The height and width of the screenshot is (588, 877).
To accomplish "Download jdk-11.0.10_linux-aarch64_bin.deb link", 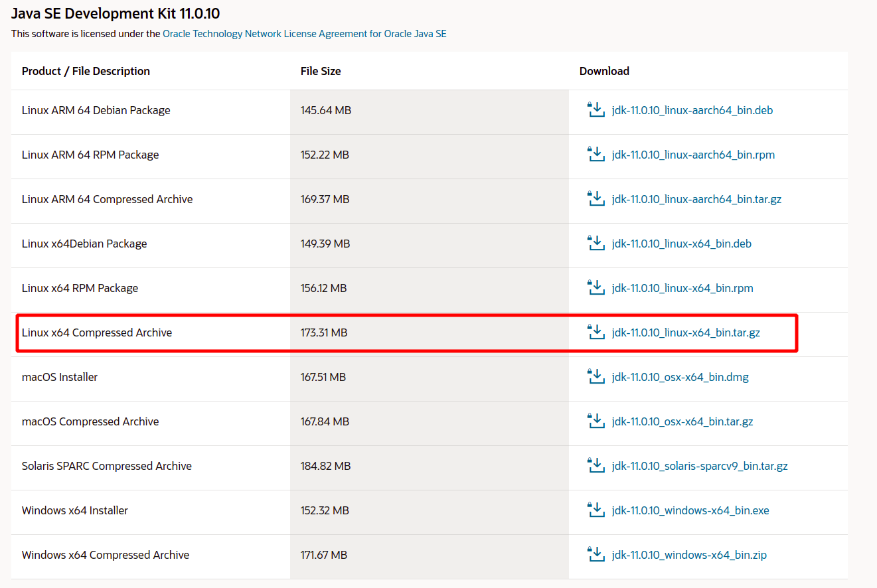I will coord(692,110).
